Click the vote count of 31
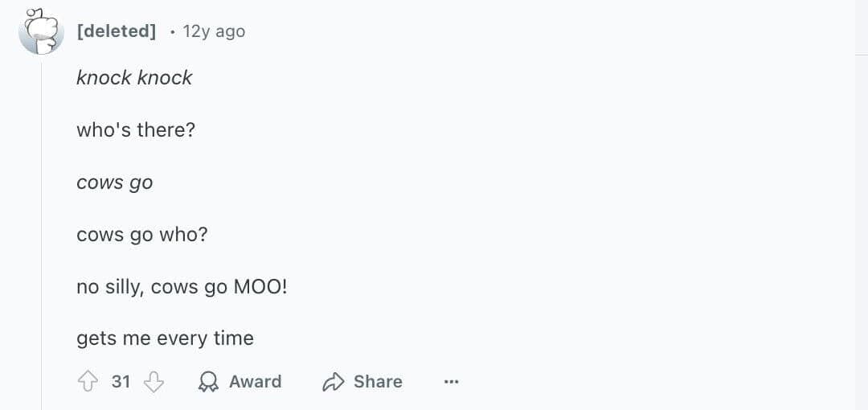The height and width of the screenshot is (410, 868). [121, 382]
